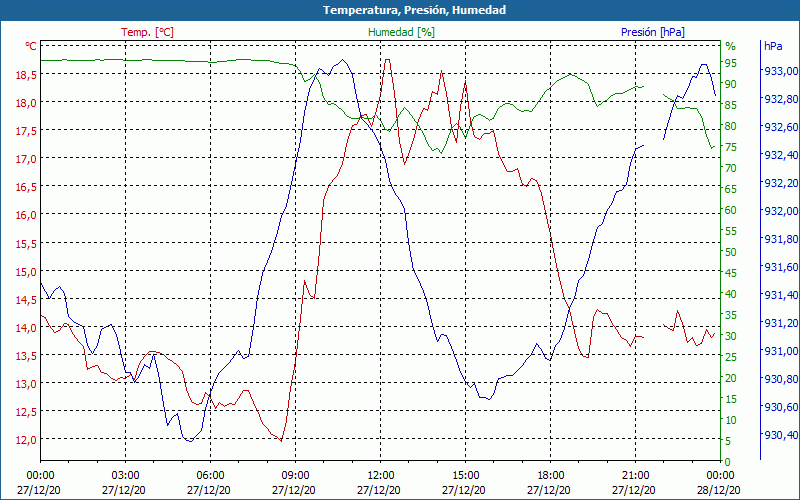Viewport: 800px width, 500px height.
Task: Click the '14,0' temperature axis value
Action: point(26,328)
